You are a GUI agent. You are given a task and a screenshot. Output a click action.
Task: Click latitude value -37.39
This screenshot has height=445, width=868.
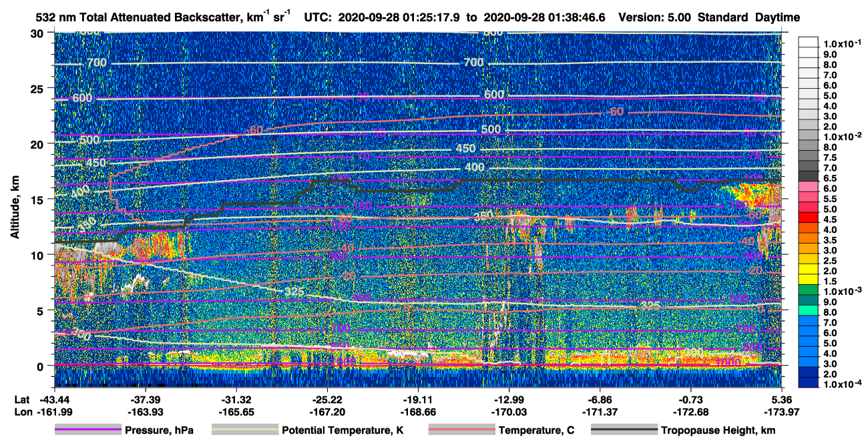pos(146,399)
